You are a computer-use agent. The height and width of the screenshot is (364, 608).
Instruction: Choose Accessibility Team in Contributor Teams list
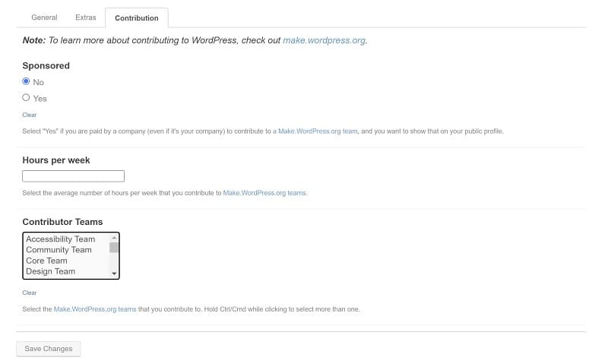(61, 239)
